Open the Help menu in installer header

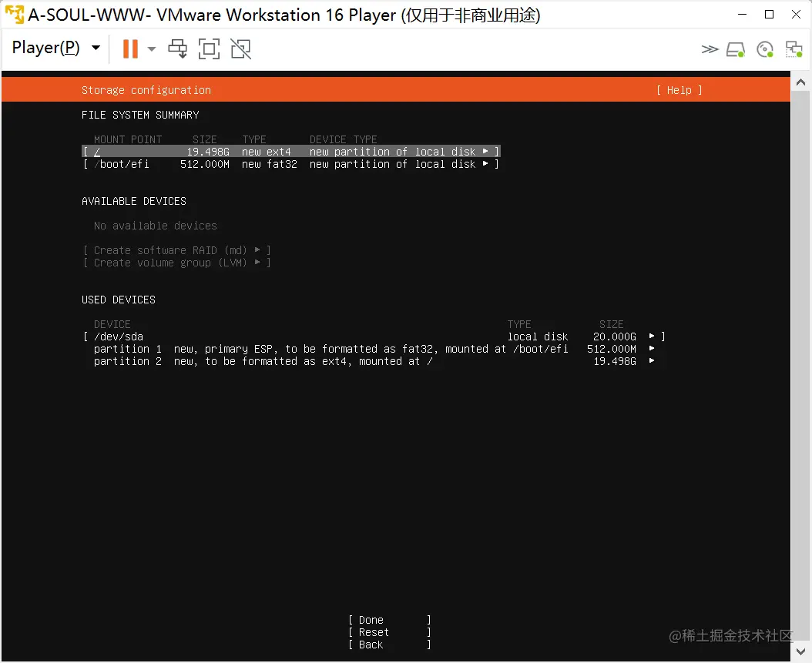[679, 90]
